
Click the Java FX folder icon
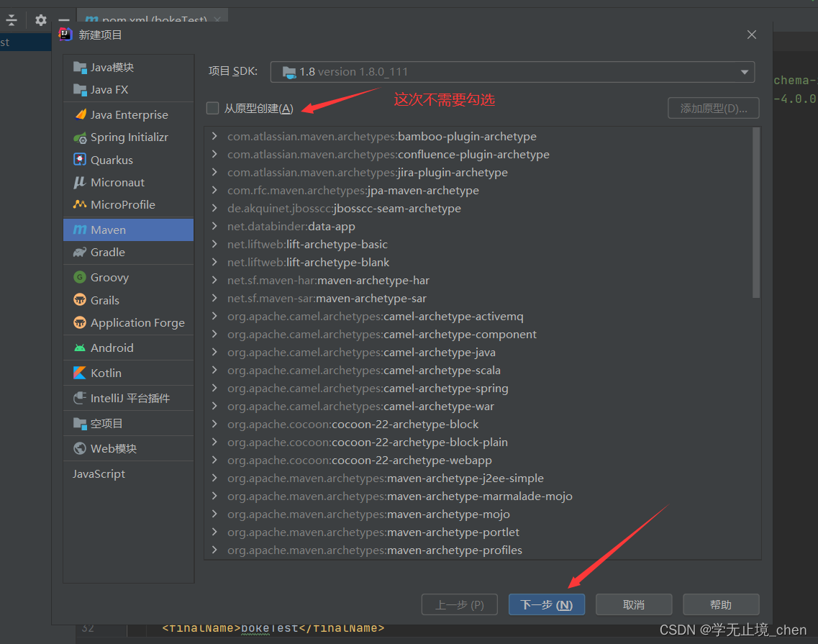click(80, 90)
